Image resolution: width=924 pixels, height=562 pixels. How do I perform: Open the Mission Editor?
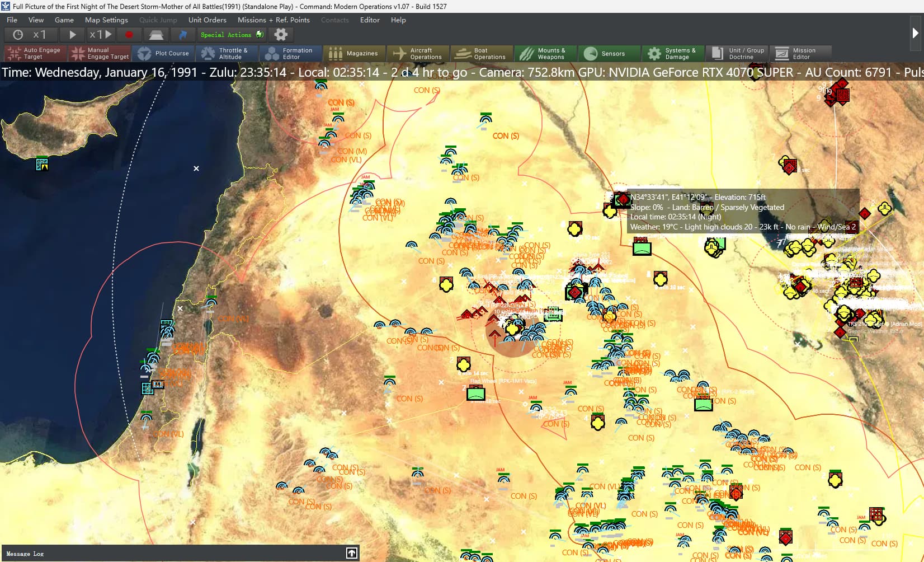pyautogui.click(x=800, y=54)
